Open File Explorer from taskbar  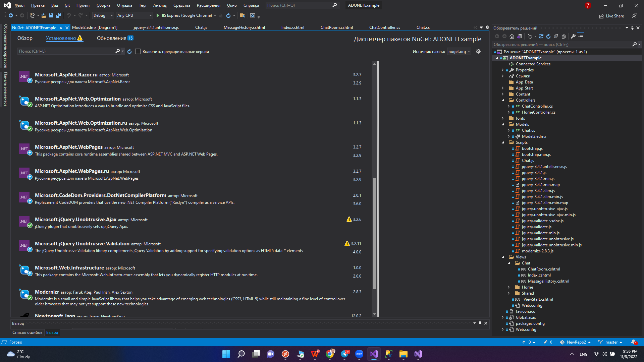[404, 354]
